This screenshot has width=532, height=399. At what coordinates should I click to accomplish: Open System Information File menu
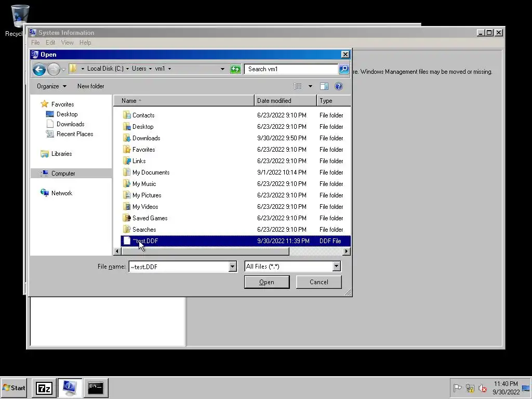coord(35,43)
